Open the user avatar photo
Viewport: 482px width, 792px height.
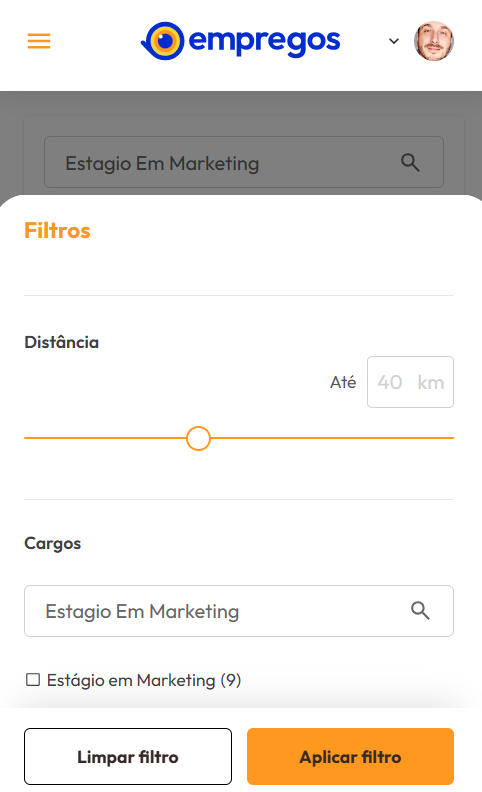(434, 41)
